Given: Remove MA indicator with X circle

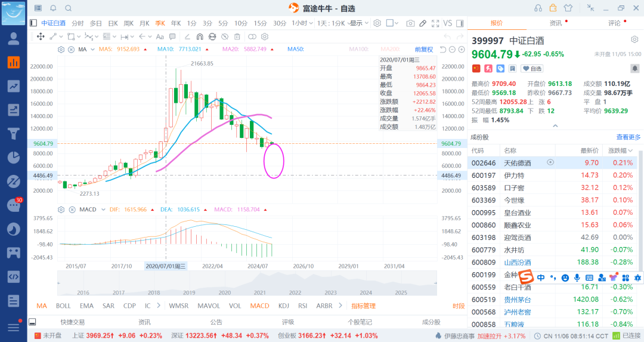Looking at the screenshot, I should pos(71,50).
